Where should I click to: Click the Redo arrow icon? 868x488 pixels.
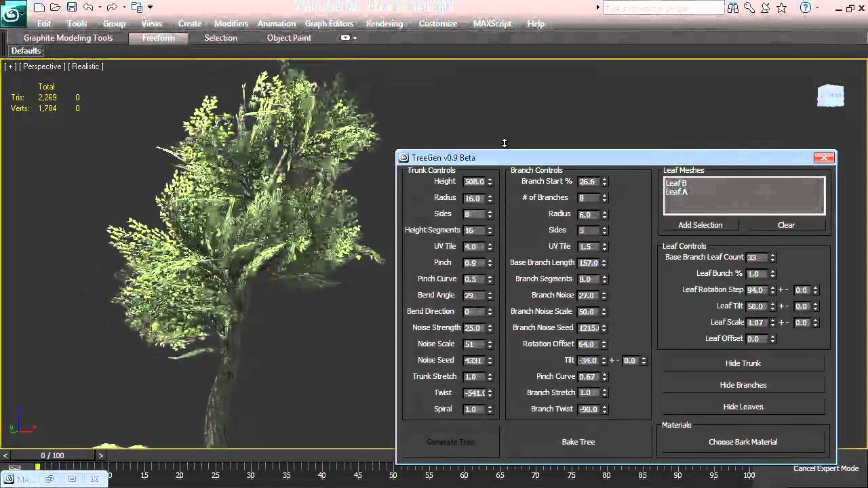tap(112, 7)
